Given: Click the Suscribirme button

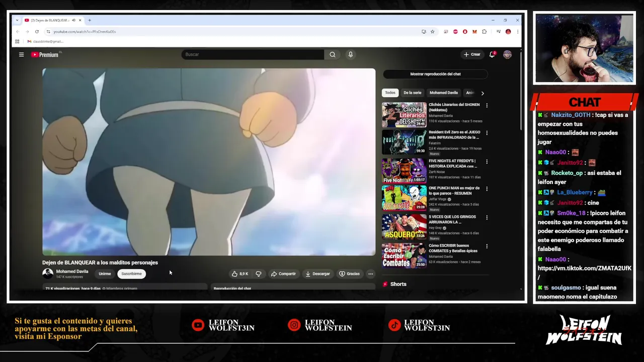Looking at the screenshot, I should (x=131, y=274).
